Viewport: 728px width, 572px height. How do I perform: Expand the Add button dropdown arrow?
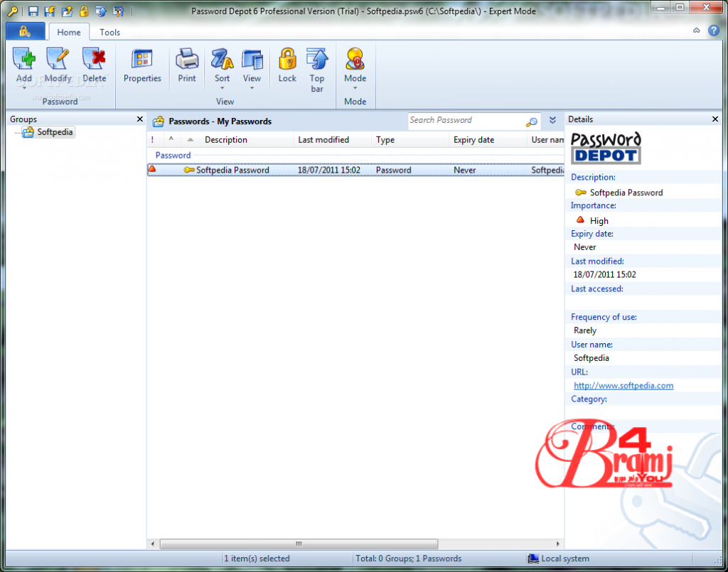point(24,87)
